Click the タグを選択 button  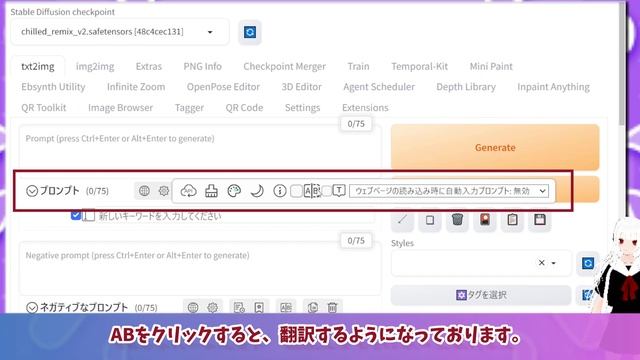pos(481,295)
